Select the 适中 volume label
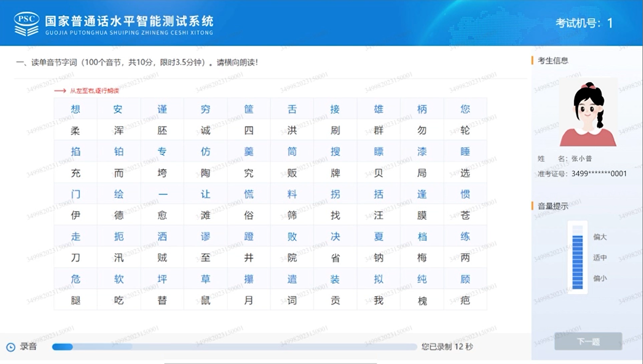 coord(600,258)
